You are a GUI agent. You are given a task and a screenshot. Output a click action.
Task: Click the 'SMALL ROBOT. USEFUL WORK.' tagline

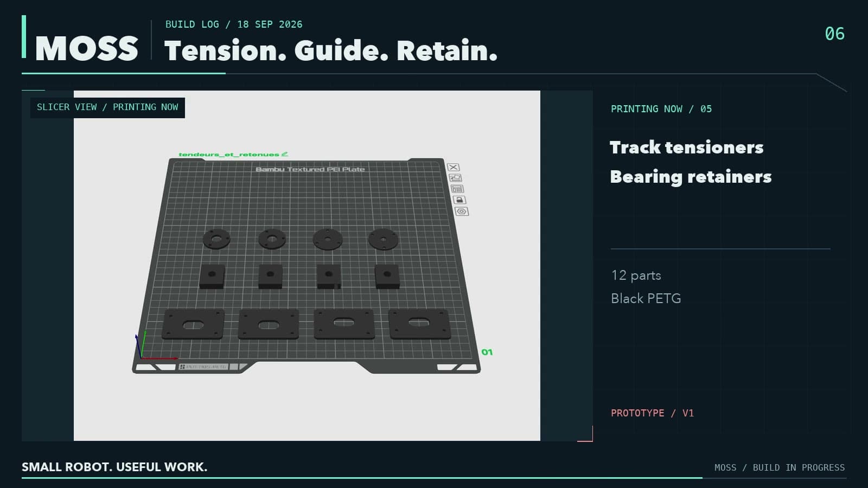[x=114, y=467]
